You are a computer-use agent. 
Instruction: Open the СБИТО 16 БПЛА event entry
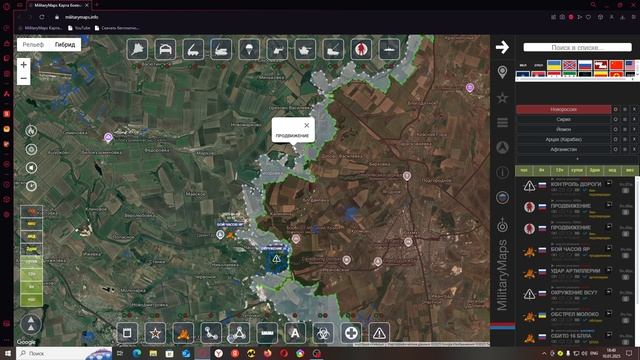point(571,336)
